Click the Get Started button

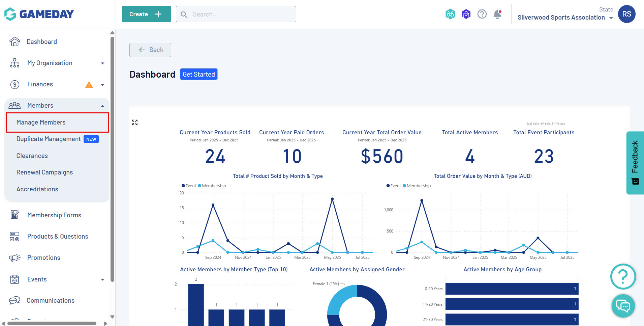tap(199, 74)
